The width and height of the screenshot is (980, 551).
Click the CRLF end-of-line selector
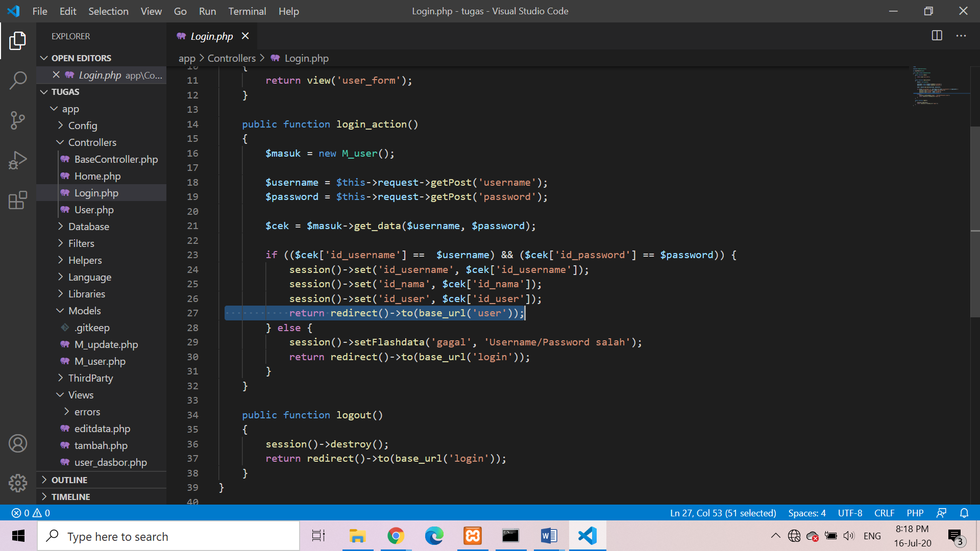click(x=884, y=513)
